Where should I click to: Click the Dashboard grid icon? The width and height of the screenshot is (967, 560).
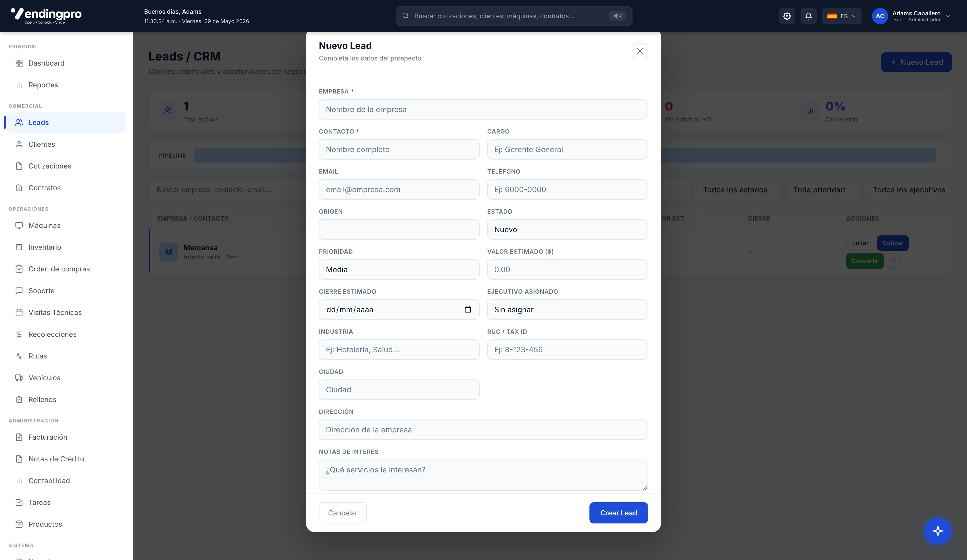[x=19, y=63]
